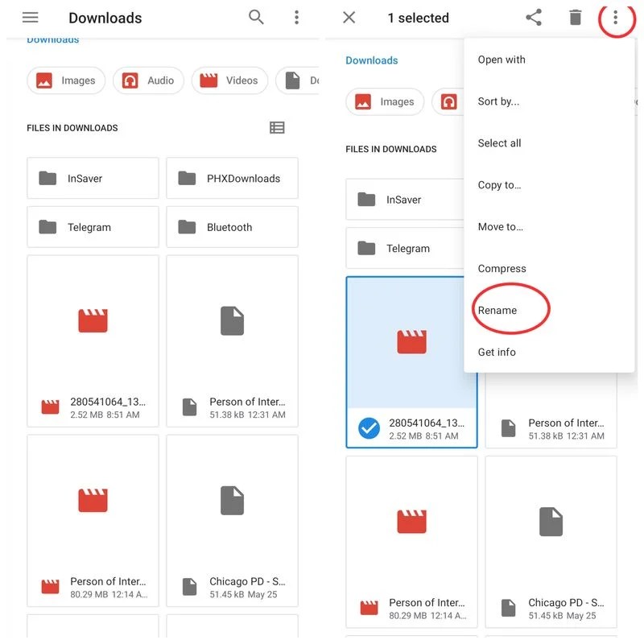Viewport: 644px width, 644px height.
Task: Click the search icon in Downloads
Action: 256,17
